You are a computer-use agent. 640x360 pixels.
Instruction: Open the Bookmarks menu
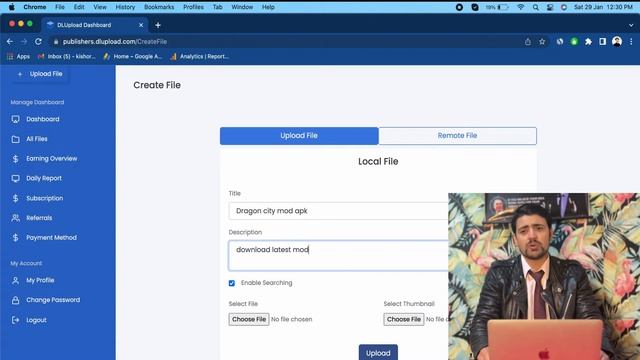[x=159, y=7]
